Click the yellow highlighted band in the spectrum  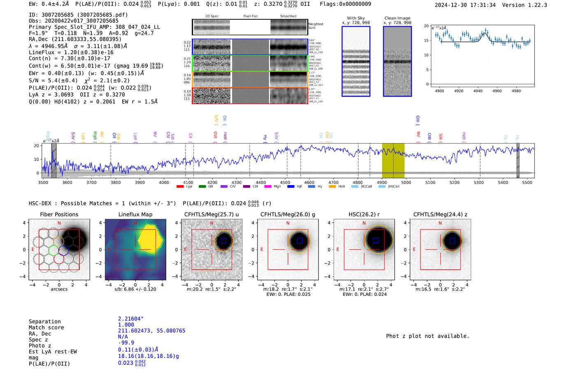[x=393, y=161]
